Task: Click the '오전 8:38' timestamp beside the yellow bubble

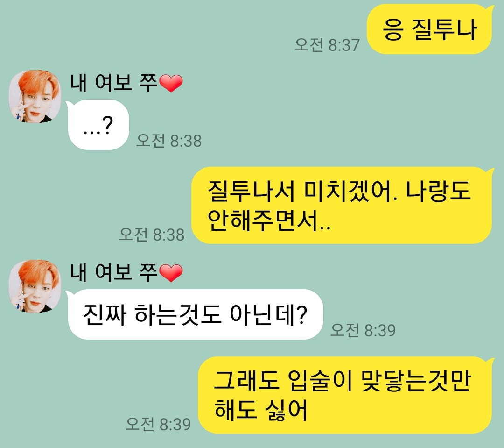Action: coord(152,235)
